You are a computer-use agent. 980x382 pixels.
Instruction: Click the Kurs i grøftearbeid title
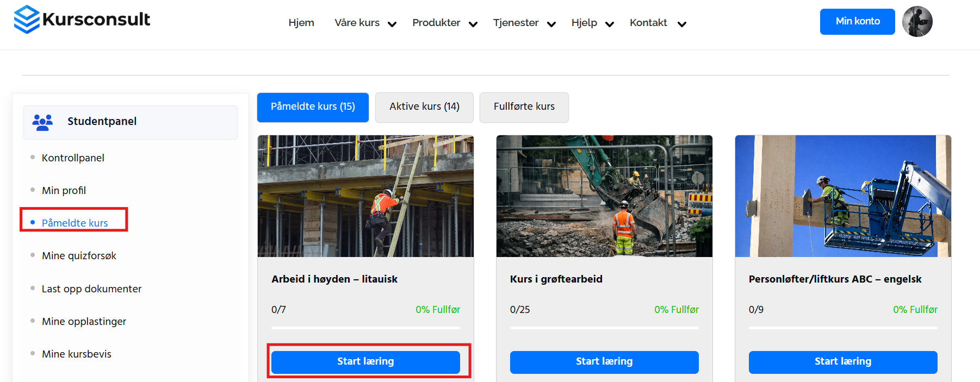556,279
